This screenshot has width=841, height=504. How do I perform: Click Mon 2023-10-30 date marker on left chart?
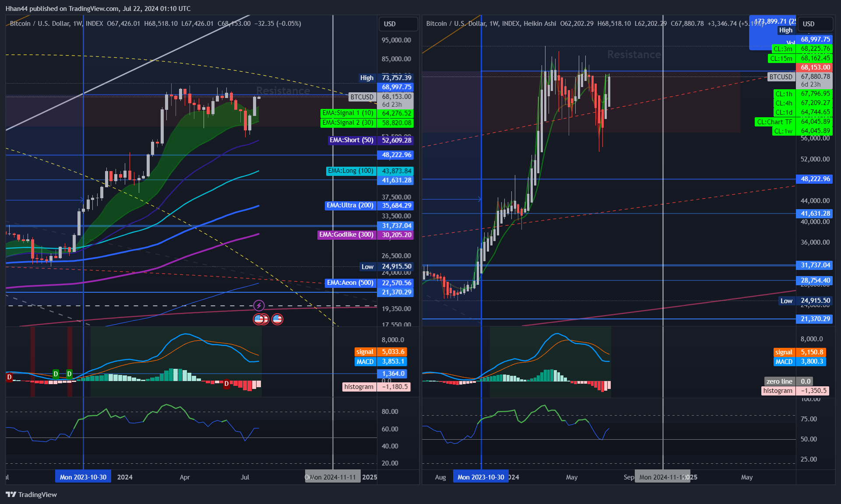(x=83, y=477)
